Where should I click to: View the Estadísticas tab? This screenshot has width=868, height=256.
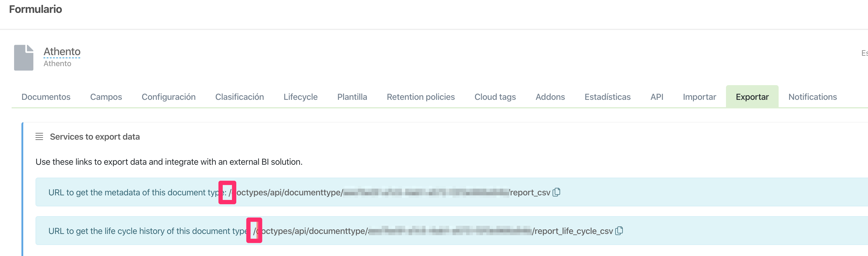coord(607,97)
